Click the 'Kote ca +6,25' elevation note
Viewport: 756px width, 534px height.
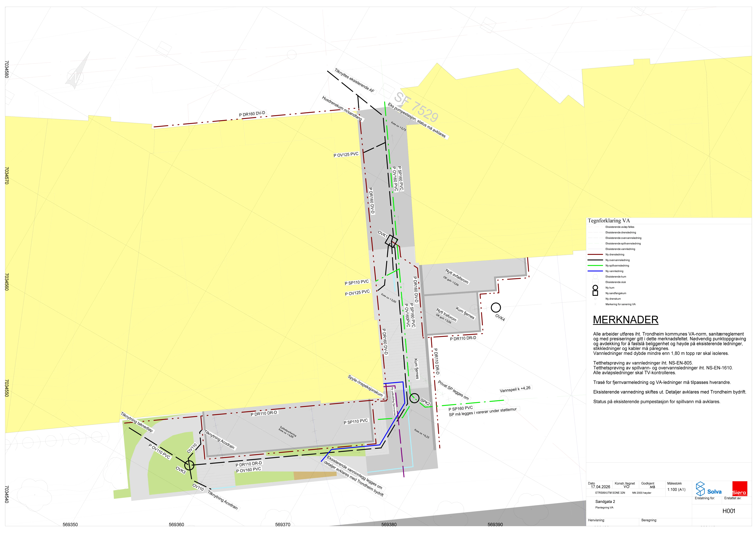422,434
